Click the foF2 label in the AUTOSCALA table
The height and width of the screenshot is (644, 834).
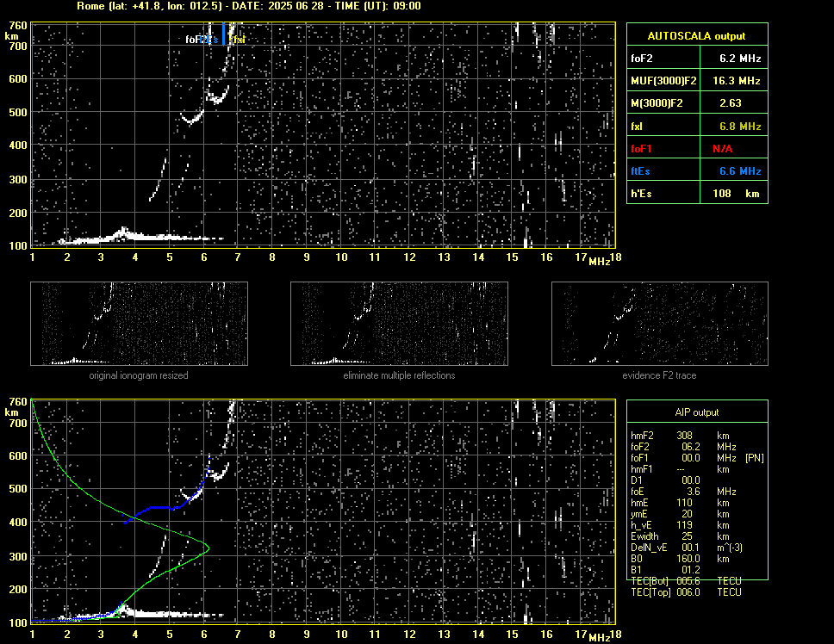pyautogui.click(x=642, y=59)
